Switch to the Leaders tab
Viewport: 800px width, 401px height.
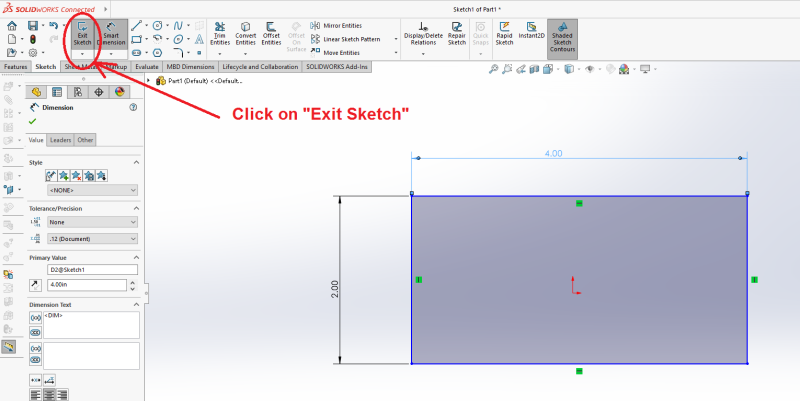[x=60, y=140]
